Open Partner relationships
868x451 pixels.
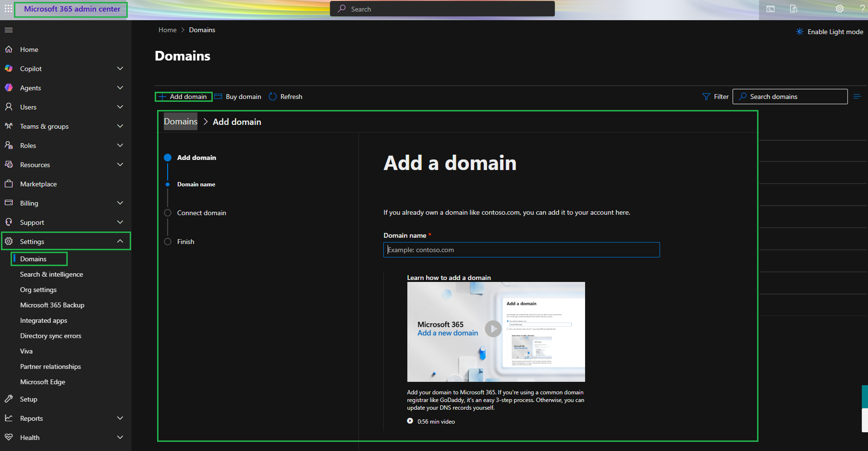tap(50, 366)
